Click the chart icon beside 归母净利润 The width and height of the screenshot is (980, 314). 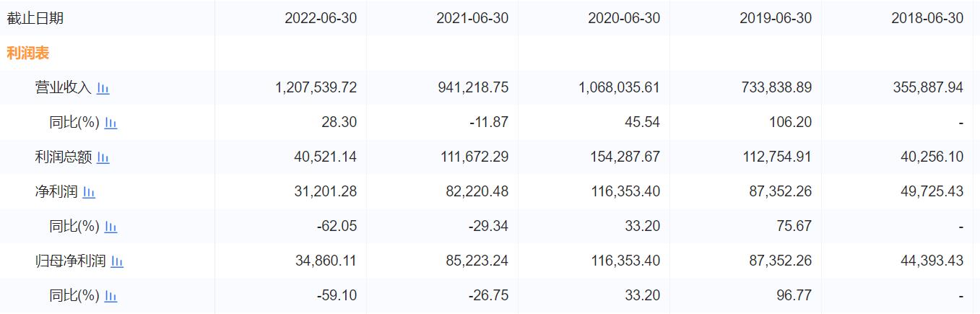click(117, 261)
